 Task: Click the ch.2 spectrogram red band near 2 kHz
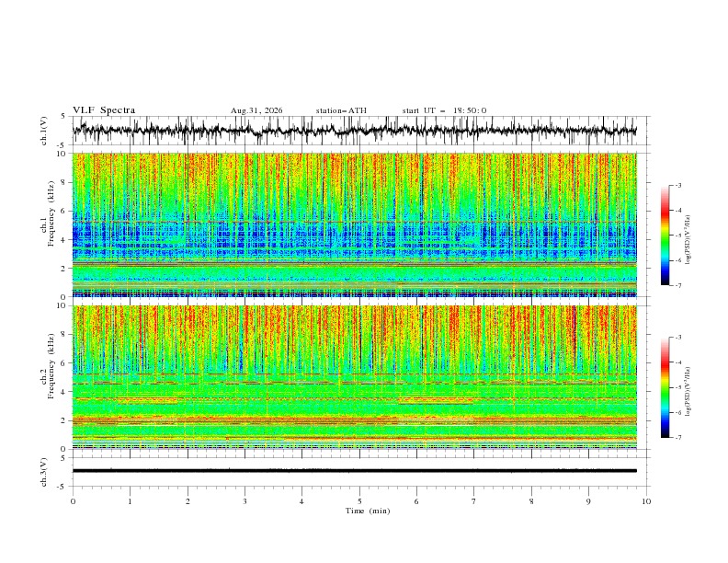pyautogui.click(x=354, y=420)
